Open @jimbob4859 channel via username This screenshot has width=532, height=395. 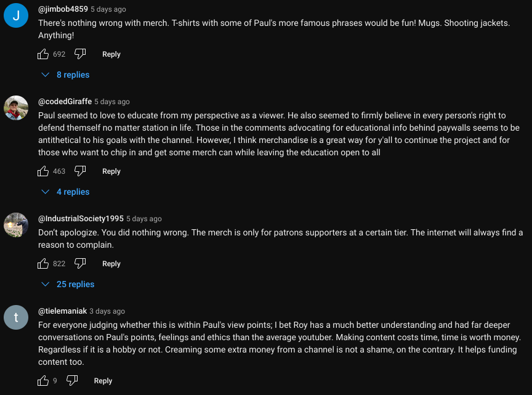point(63,9)
